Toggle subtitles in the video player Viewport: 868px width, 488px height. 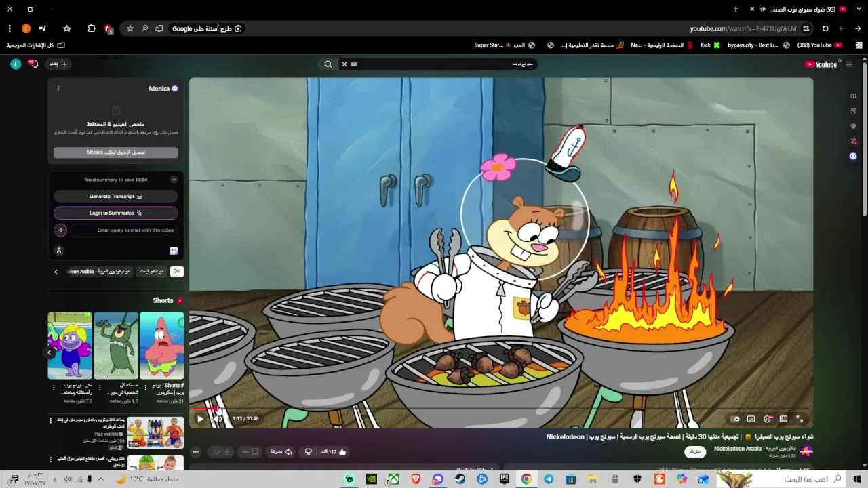[x=751, y=419]
